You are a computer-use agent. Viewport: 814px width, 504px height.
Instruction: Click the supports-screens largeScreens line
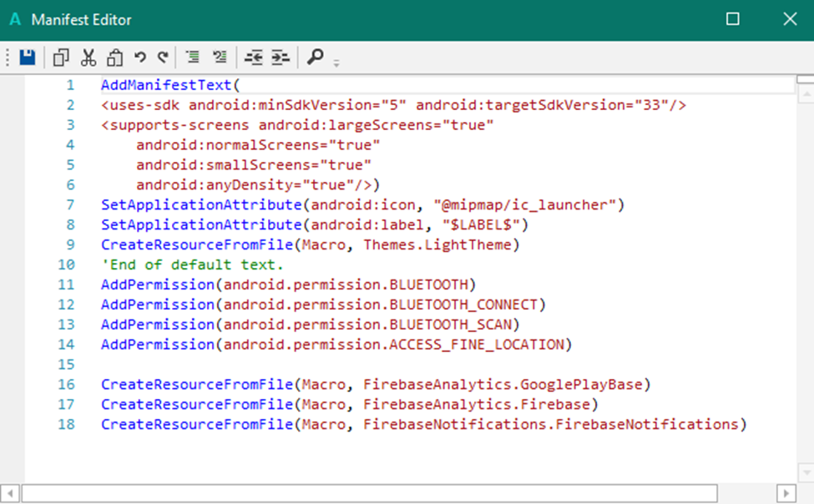point(297,125)
